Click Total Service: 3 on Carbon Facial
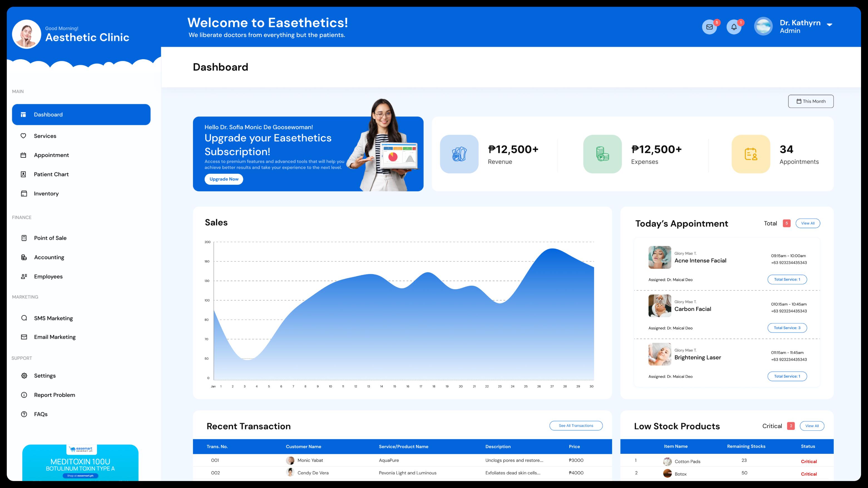This screenshot has height=488, width=868. click(x=787, y=328)
